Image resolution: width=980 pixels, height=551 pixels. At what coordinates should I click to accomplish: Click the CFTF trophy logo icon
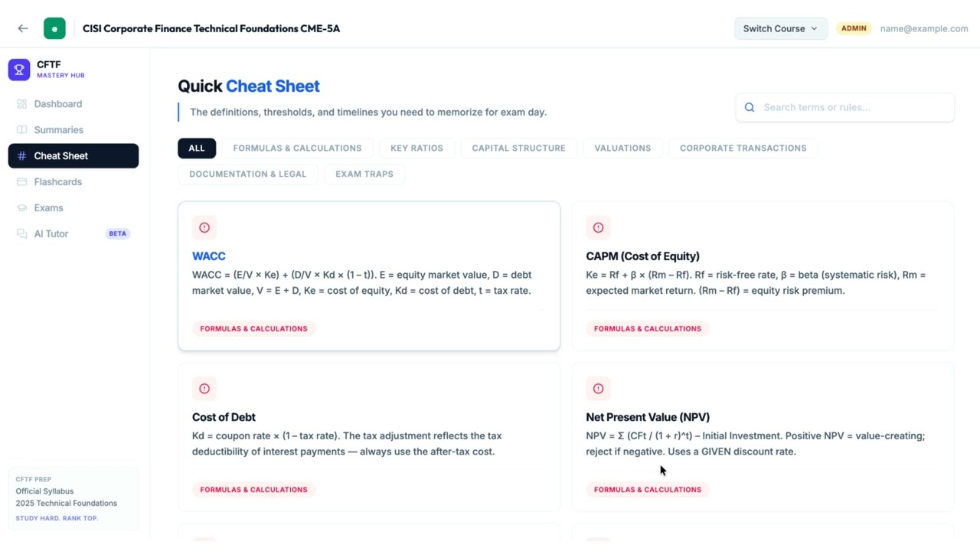click(19, 70)
